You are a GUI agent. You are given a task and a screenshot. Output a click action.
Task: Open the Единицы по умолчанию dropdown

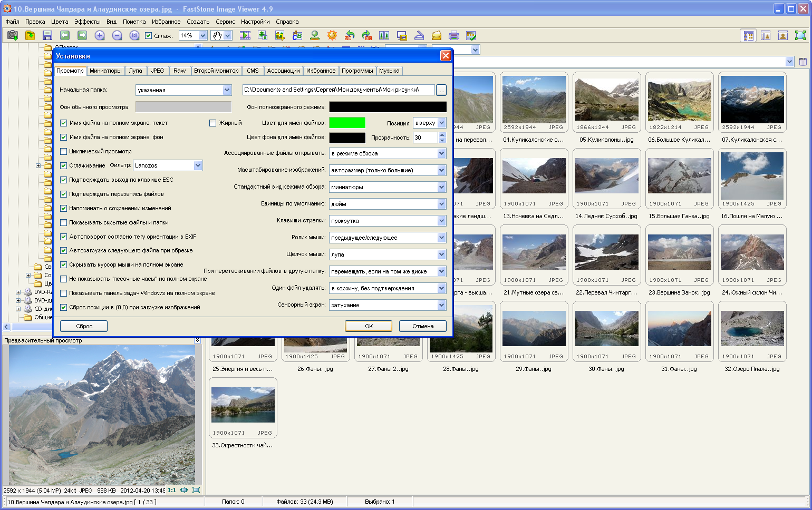point(441,204)
